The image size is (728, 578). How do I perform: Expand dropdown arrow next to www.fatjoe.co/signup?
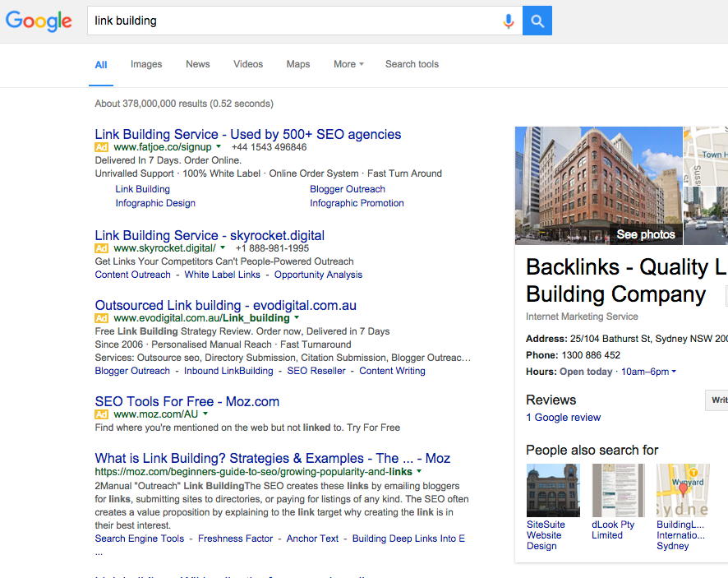point(219,146)
